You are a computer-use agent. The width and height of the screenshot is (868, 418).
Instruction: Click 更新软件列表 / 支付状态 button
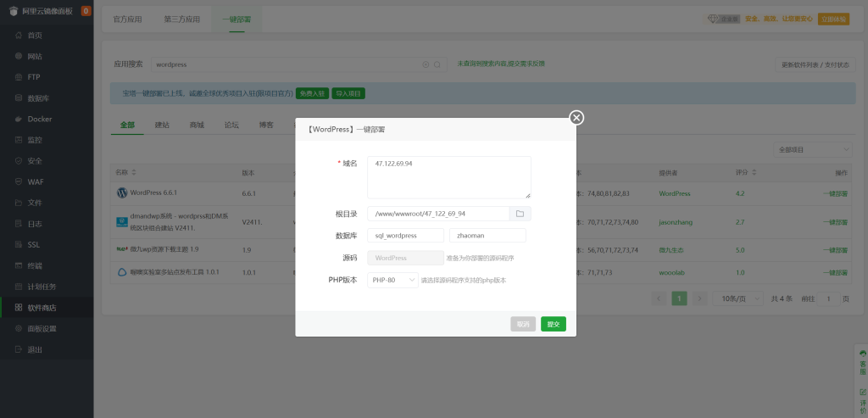point(815,64)
